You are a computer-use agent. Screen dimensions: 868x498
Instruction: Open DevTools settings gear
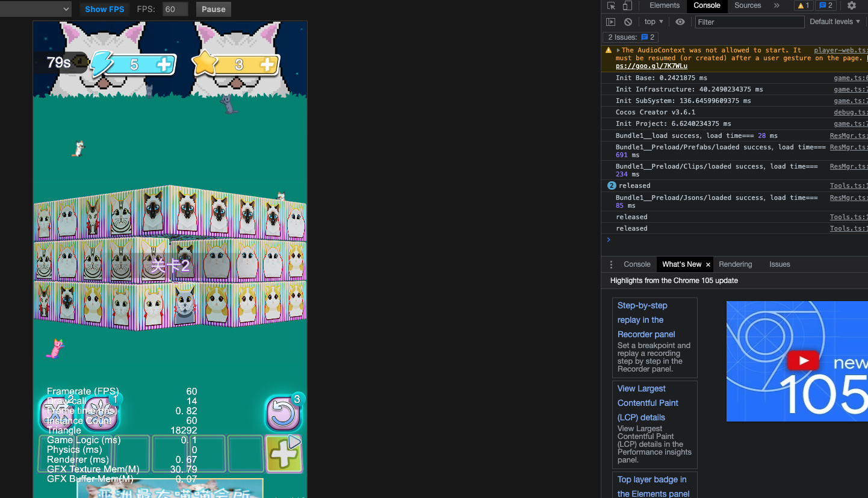tap(851, 5)
